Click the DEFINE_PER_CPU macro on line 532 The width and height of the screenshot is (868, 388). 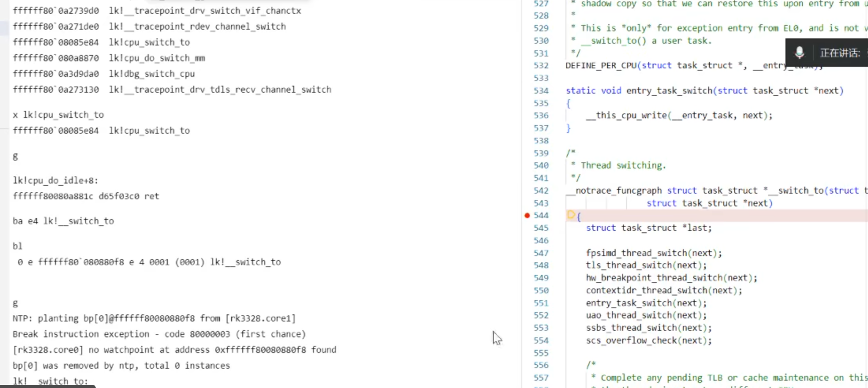[x=601, y=66]
